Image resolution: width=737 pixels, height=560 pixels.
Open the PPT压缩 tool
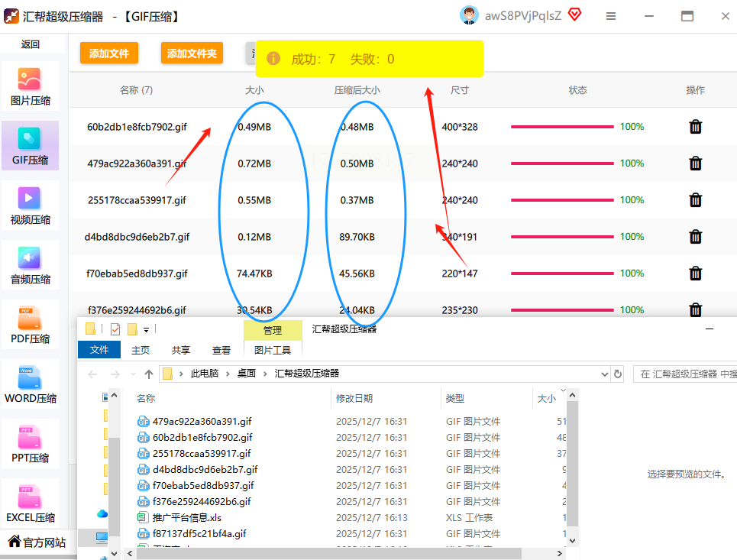[30, 444]
